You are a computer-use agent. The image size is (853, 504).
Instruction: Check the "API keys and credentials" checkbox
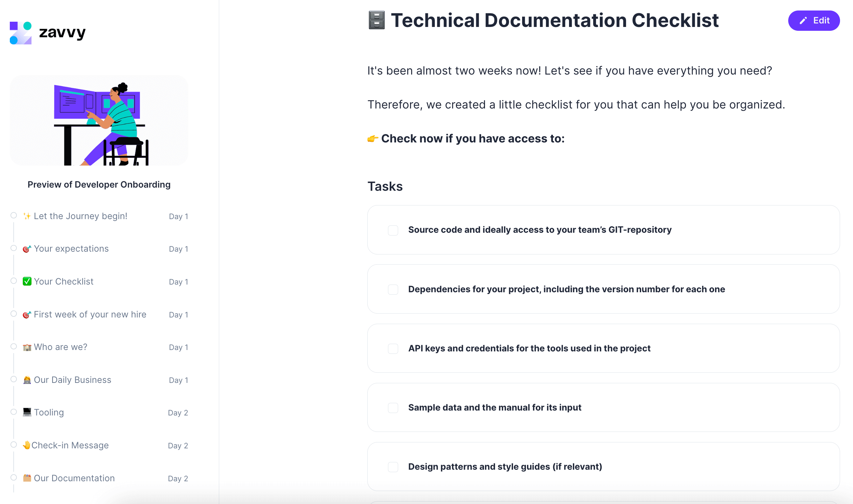(x=393, y=348)
